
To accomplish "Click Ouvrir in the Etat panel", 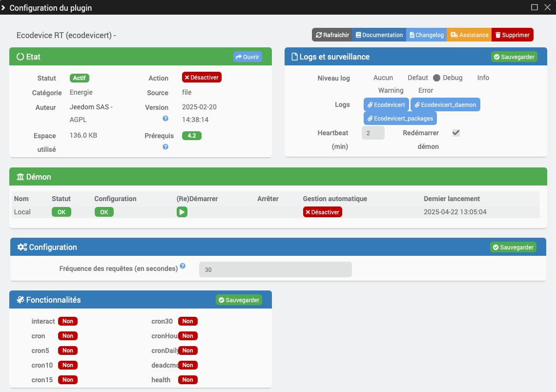I will (x=247, y=57).
